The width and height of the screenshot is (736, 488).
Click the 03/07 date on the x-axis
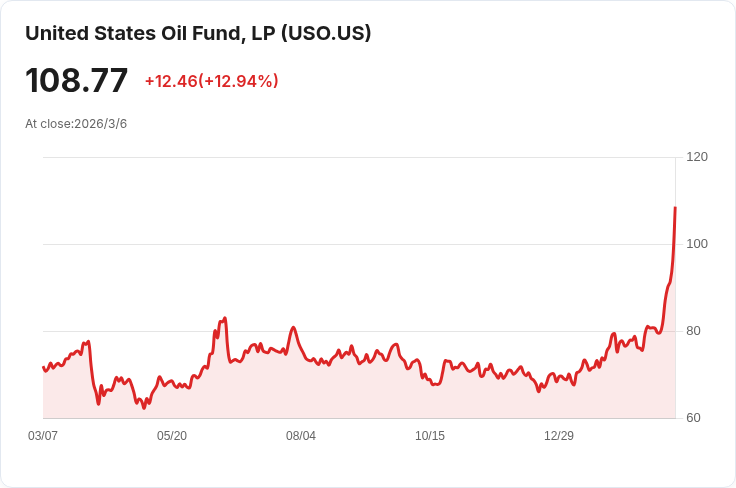43,436
